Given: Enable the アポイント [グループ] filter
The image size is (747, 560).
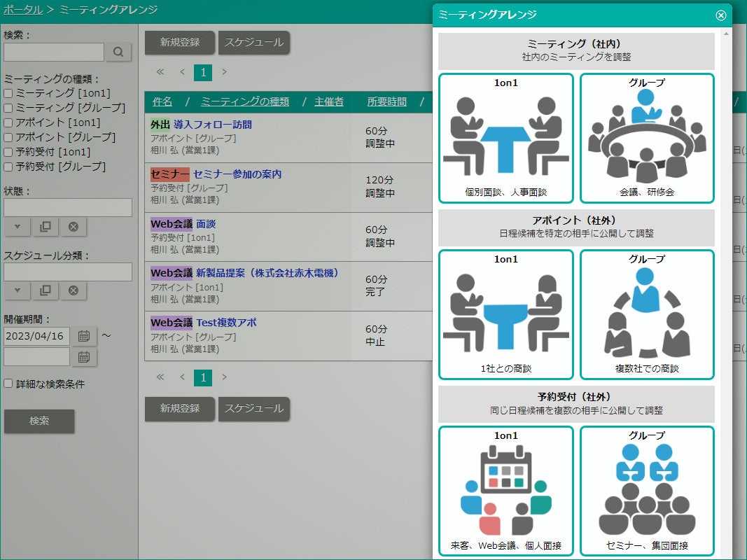Looking at the screenshot, I should (7, 136).
